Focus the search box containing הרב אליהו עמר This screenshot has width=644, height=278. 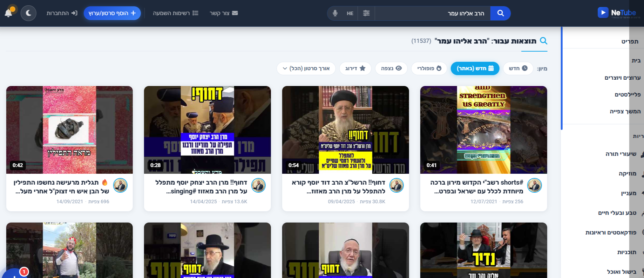coord(433,13)
